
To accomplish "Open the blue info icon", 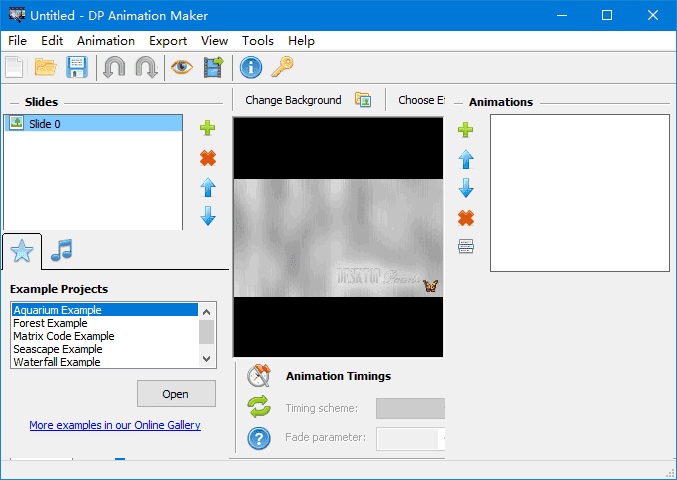I will (x=251, y=67).
